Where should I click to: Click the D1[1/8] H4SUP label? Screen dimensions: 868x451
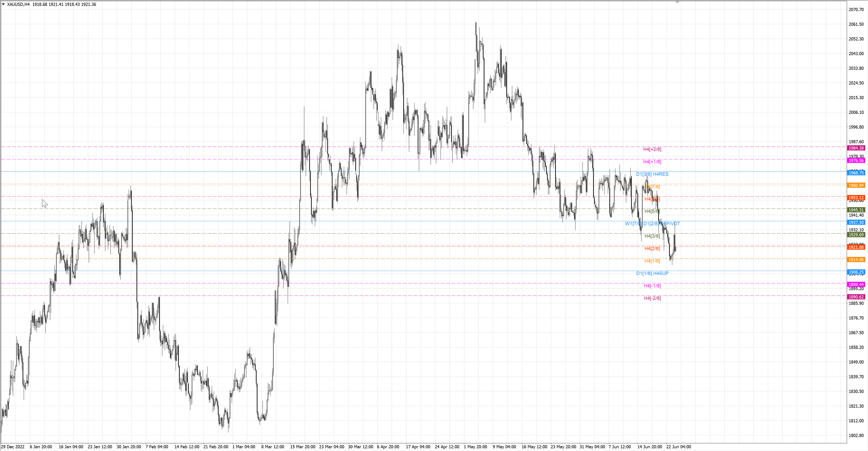tap(652, 273)
